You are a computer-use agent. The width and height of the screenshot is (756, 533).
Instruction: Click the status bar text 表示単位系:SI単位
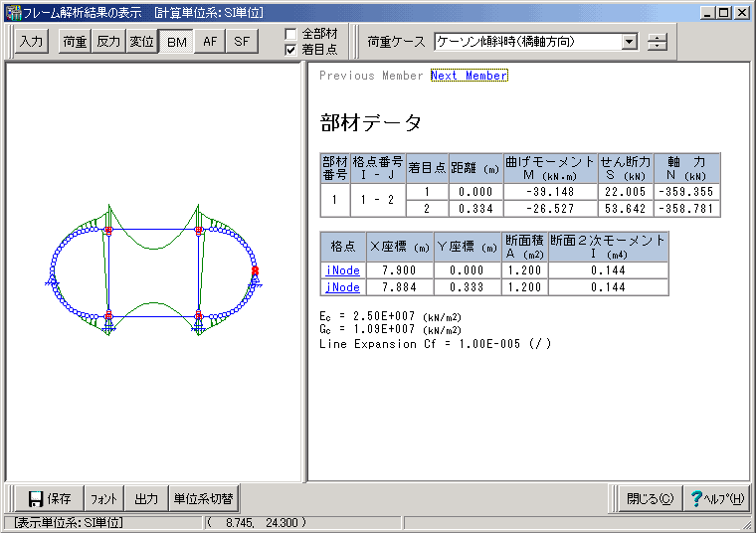click(69, 523)
